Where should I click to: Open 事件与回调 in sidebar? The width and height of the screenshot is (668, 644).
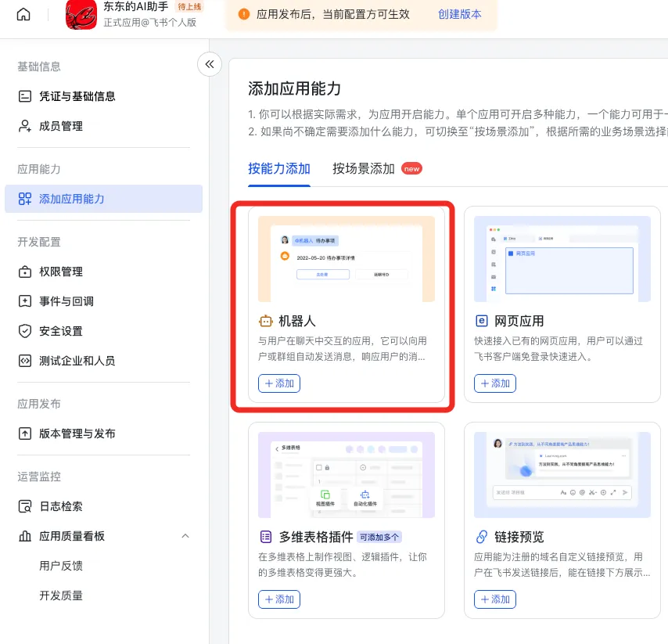103,301
